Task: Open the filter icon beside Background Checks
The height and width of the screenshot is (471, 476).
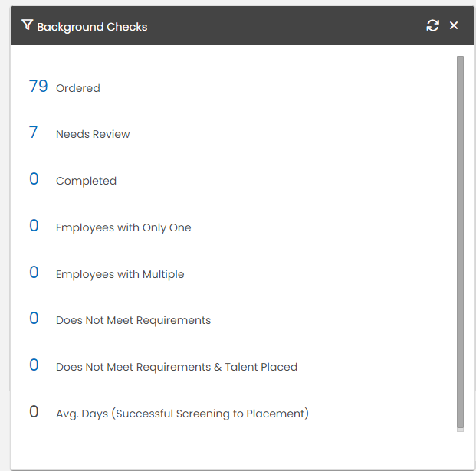Action: tap(28, 25)
